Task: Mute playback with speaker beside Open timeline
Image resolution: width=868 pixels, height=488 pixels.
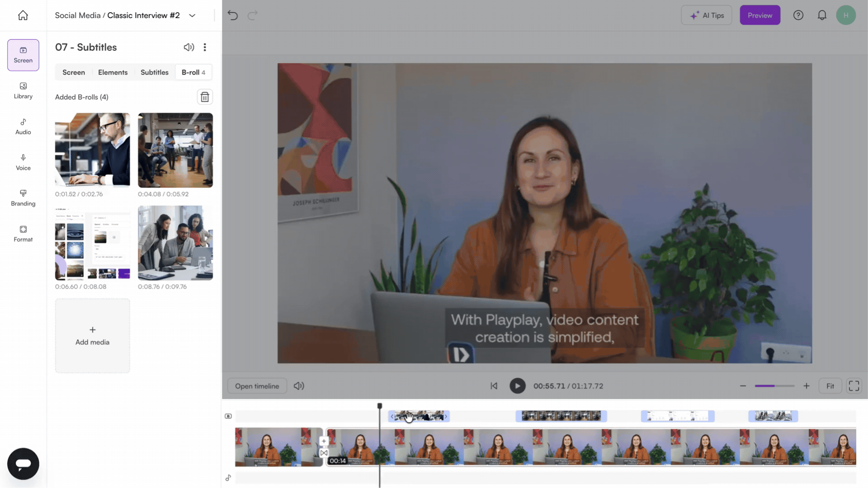Action: coord(299,386)
